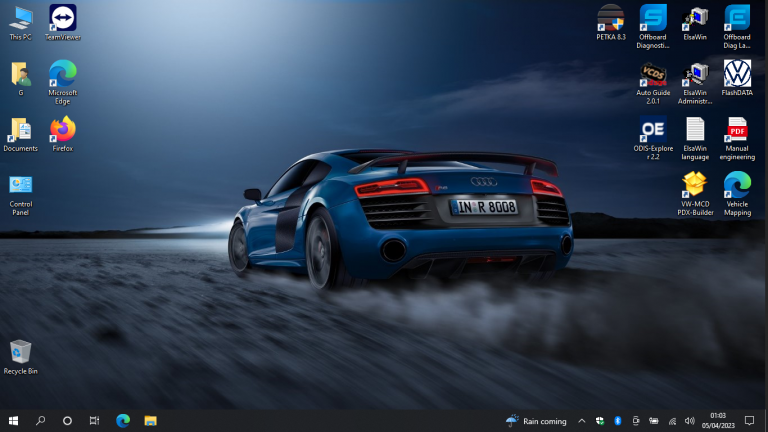
Task: Select the VW FlashDATA desktop icon
Action: [737, 74]
